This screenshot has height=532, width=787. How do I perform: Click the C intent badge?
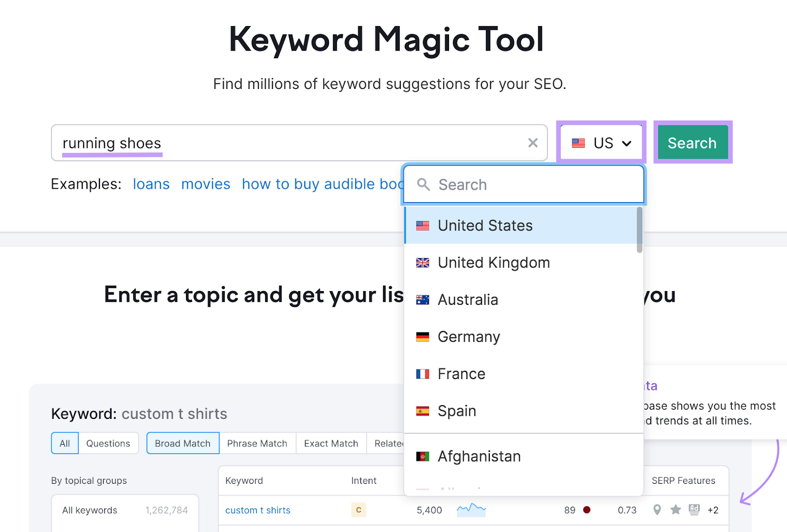click(359, 510)
